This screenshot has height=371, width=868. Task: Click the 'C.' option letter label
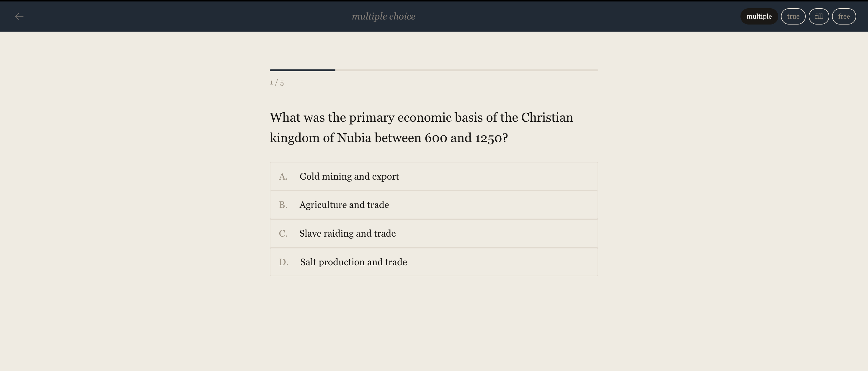pyautogui.click(x=283, y=234)
